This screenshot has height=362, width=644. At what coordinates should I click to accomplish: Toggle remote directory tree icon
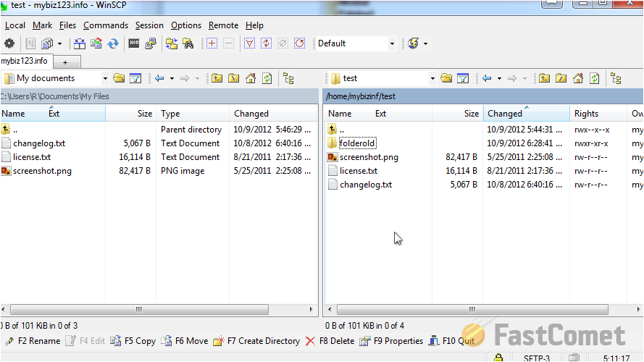[616, 78]
